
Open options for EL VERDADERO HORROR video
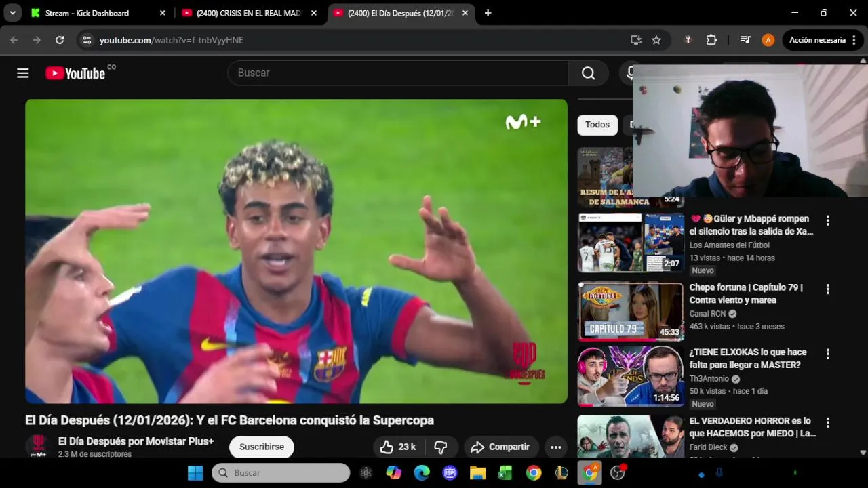click(827, 422)
